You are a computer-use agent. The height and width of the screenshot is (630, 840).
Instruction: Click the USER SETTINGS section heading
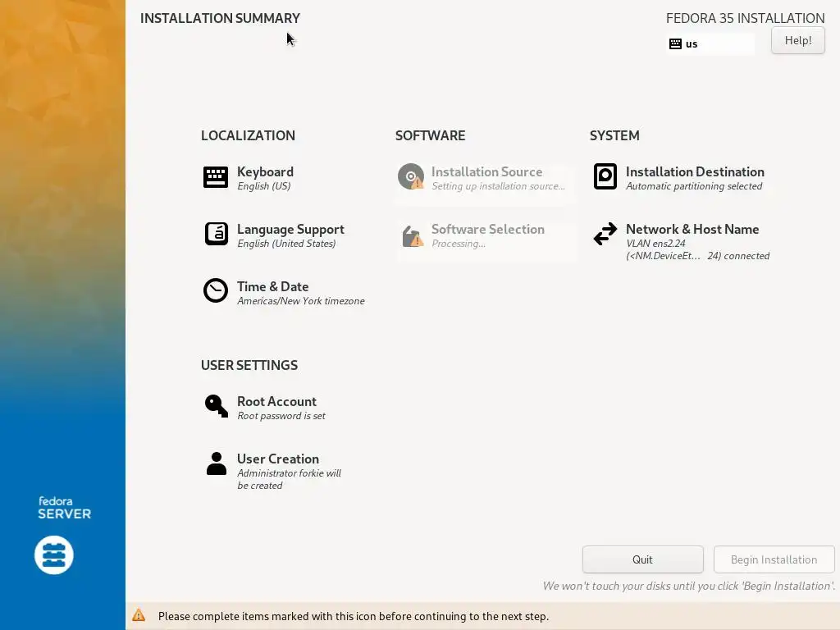[249, 365]
